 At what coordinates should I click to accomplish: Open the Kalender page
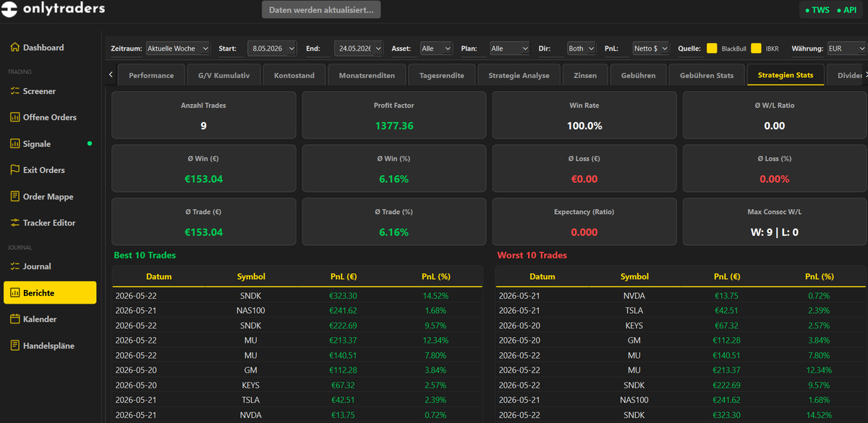tap(50, 319)
